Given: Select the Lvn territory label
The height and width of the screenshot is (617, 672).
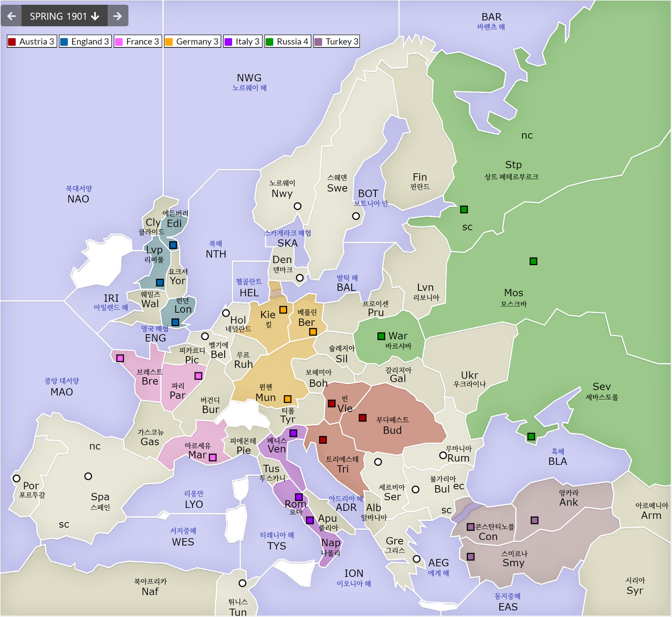Looking at the screenshot, I should [425, 287].
